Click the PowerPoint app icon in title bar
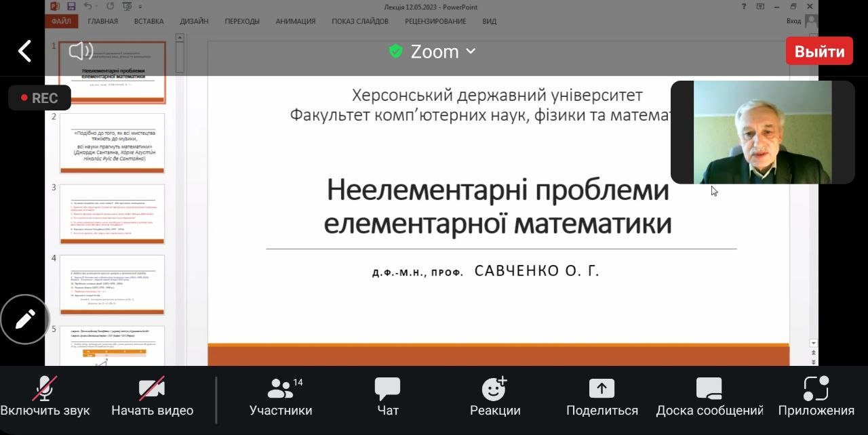This screenshot has width=868, height=435. (55, 7)
